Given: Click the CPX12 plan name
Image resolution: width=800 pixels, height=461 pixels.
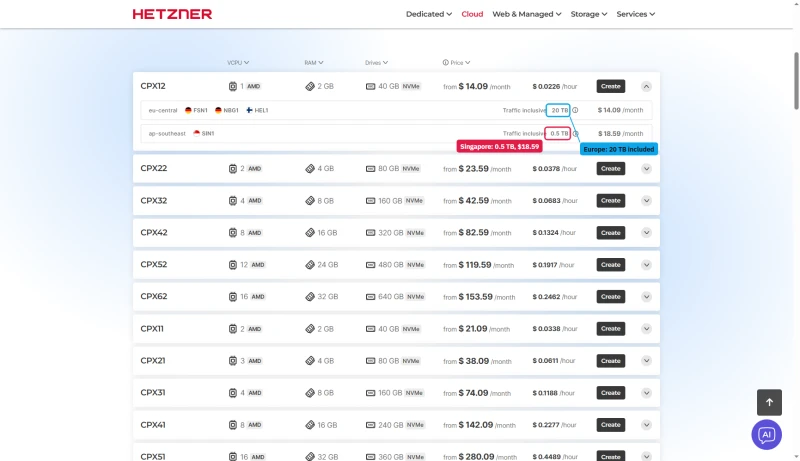Looking at the screenshot, I should tap(153, 86).
